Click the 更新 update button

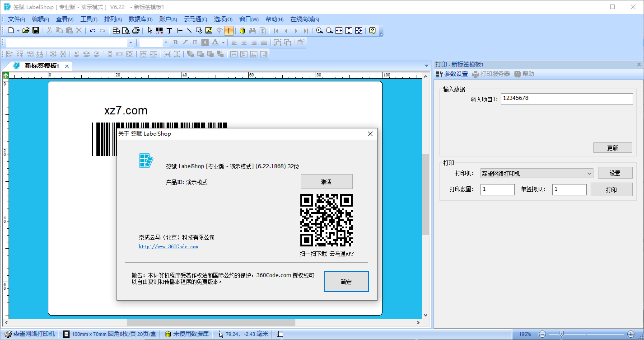coord(612,148)
